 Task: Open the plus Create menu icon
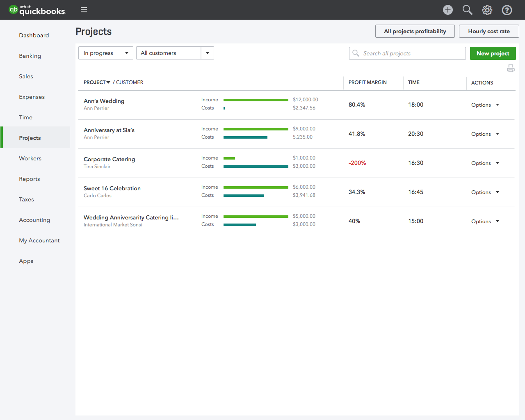(x=447, y=10)
